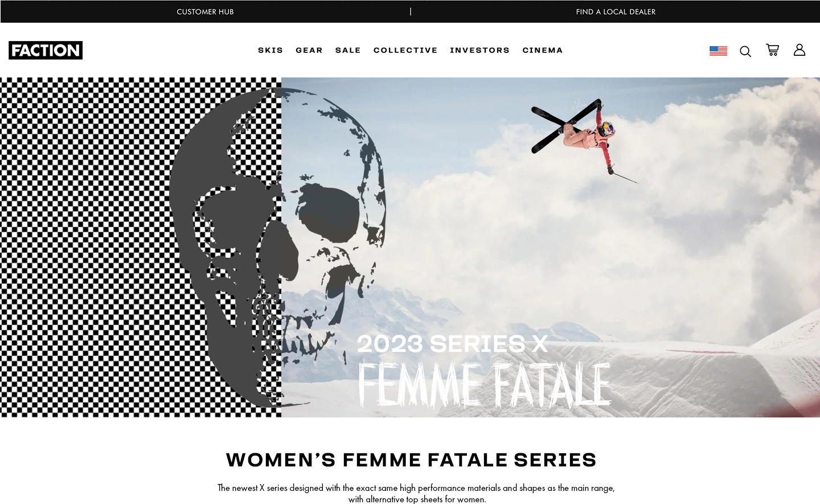Viewport: 820px width, 504px height.
Task: Open the user account icon
Action: [799, 50]
